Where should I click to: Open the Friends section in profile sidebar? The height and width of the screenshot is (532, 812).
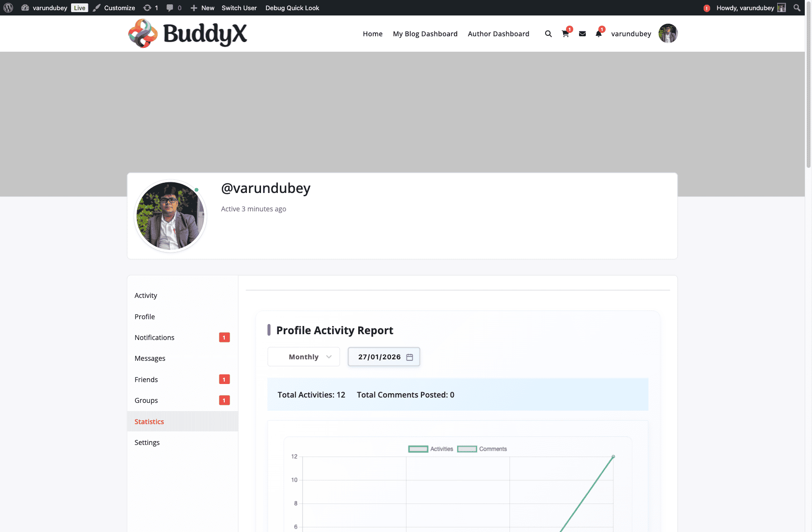(146, 379)
